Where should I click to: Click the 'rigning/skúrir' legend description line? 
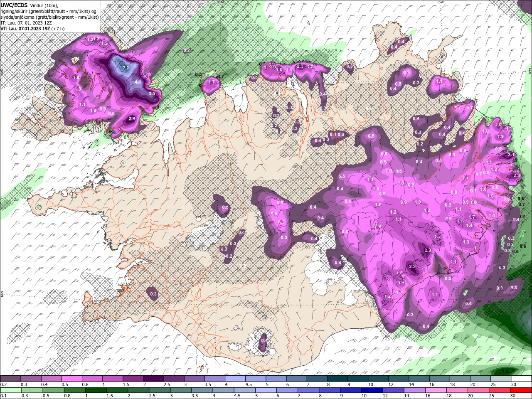(x=49, y=11)
